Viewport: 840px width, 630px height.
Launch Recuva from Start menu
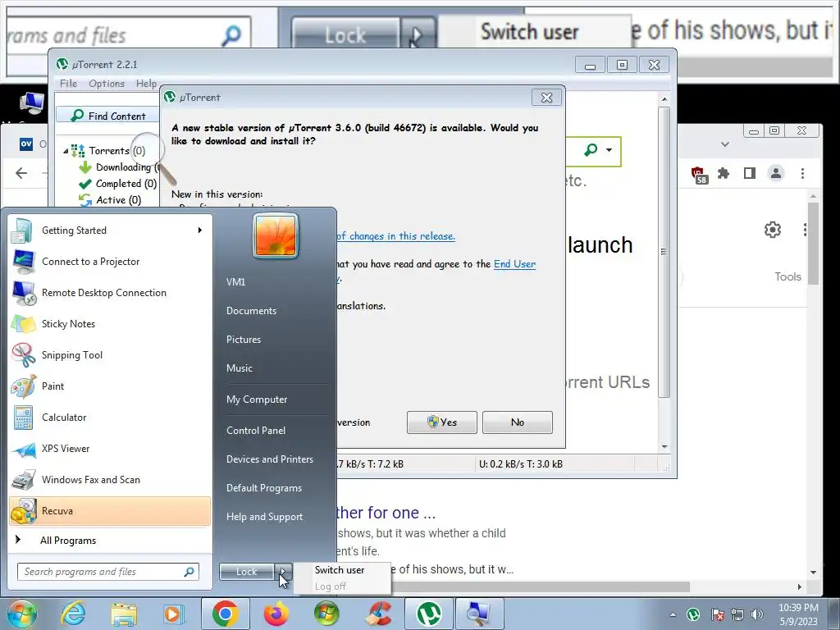pyautogui.click(x=110, y=510)
